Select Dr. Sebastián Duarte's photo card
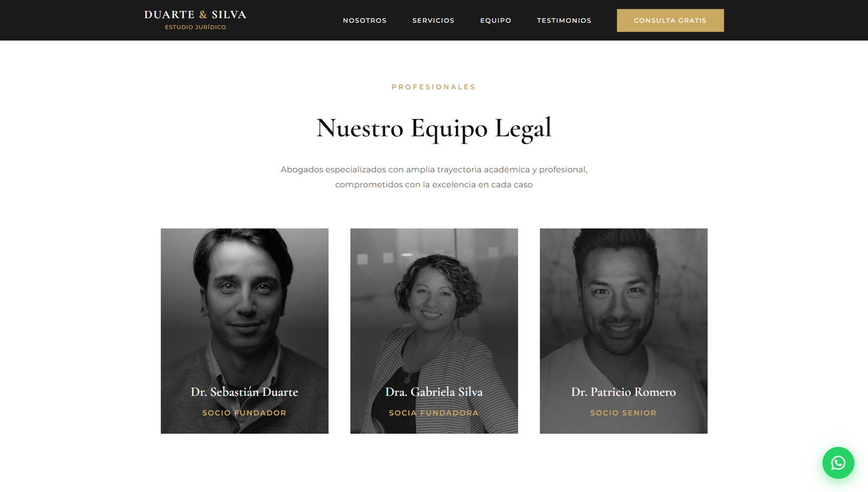This screenshot has width=868, height=492. [x=245, y=331]
